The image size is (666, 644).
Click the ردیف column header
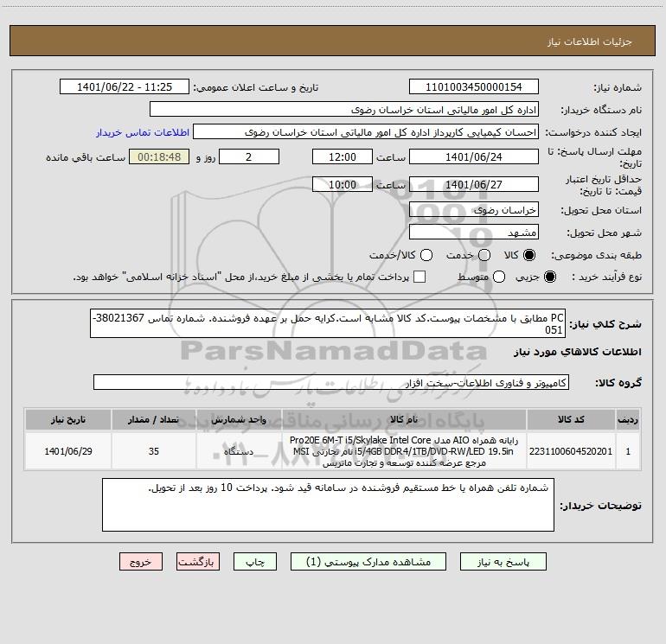[628, 419]
